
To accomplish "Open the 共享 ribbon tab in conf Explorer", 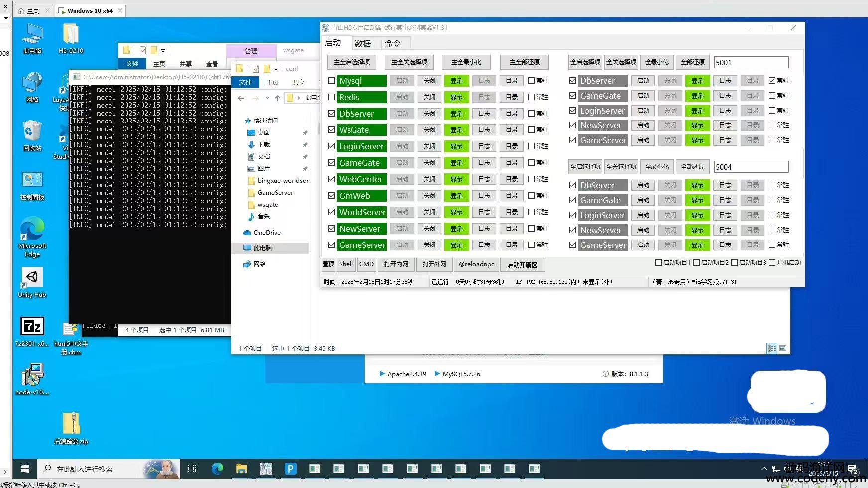I will [x=299, y=82].
